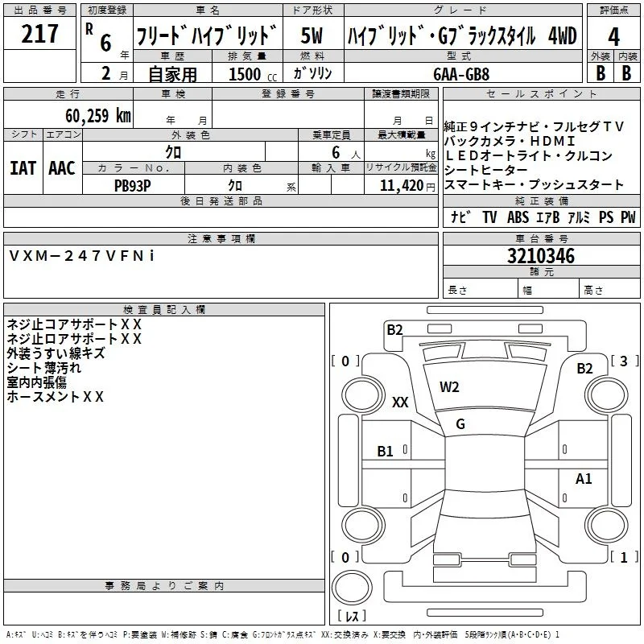Click the セールスポイント section header
This screenshot has height=644, width=644.
pos(541,94)
